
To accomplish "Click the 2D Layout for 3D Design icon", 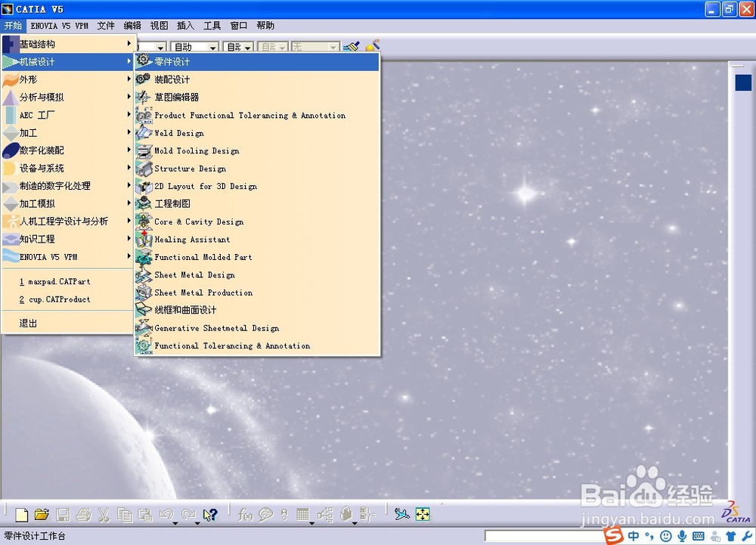I will click(144, 187).
